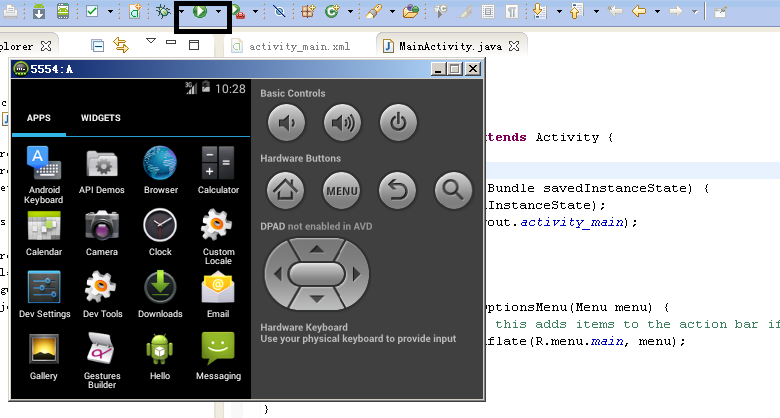
Task: Open Dev Settings app
Action: pos(44,293)
